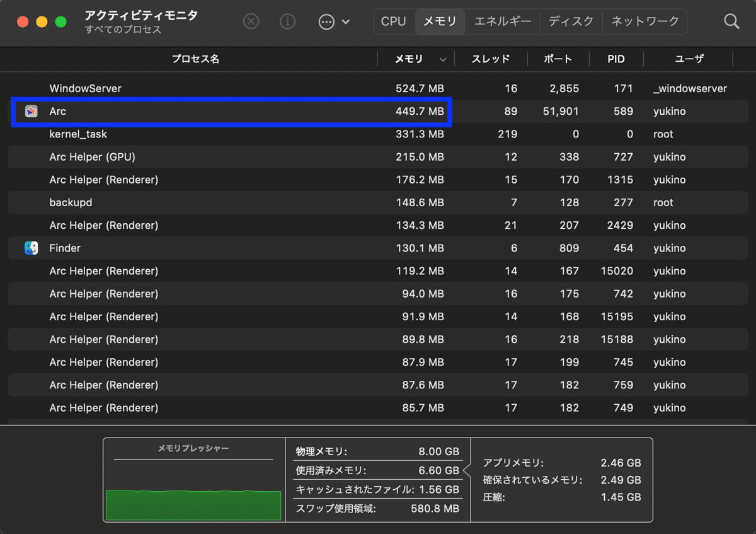Screen dimensions: 756x534
Task: Select Arc Helper (Renderer) with PID 2429
Action: tap(378, 226)
